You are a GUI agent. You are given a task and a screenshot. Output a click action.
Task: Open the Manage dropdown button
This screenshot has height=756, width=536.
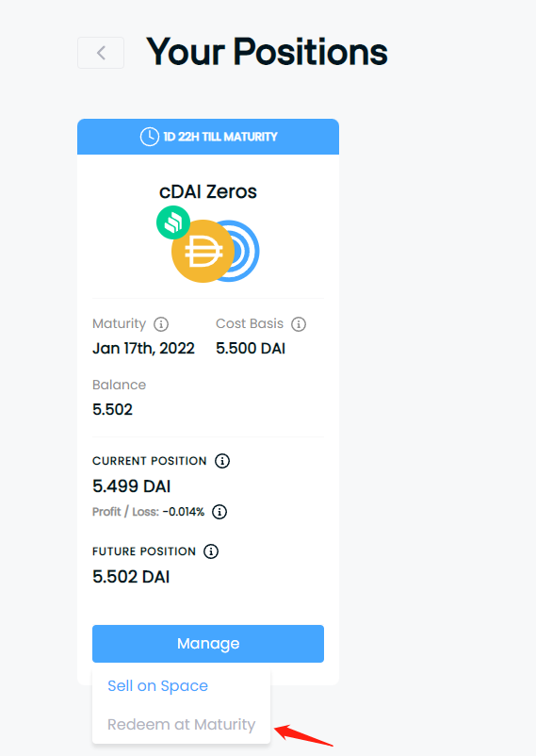pyautogui.click(x=208, y=644)
